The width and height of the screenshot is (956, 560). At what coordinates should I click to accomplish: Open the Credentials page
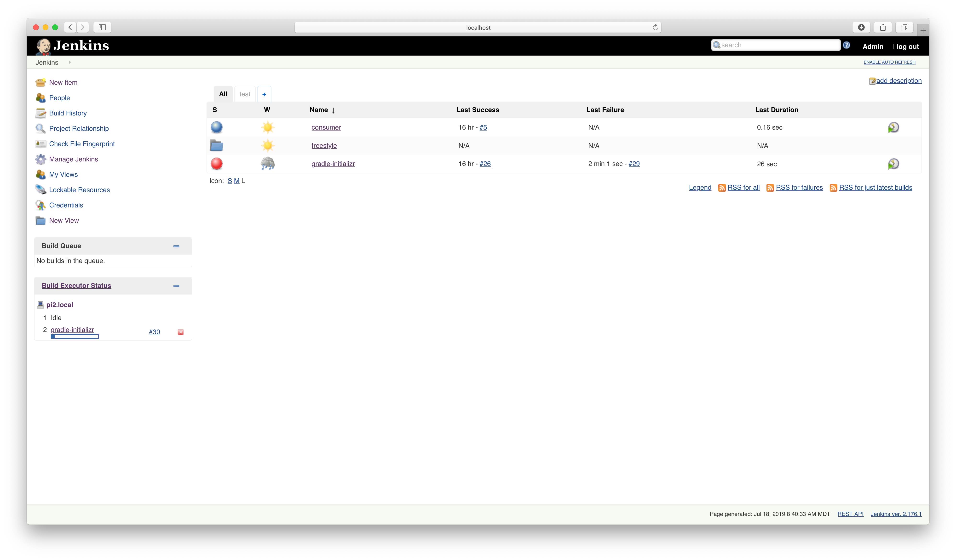coord(66,205)
